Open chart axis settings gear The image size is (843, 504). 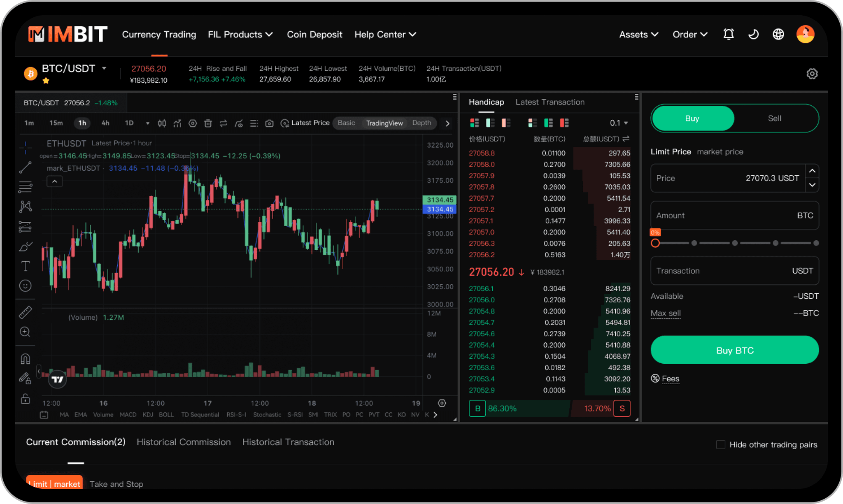pyautogui.click(x=442, y=403)
